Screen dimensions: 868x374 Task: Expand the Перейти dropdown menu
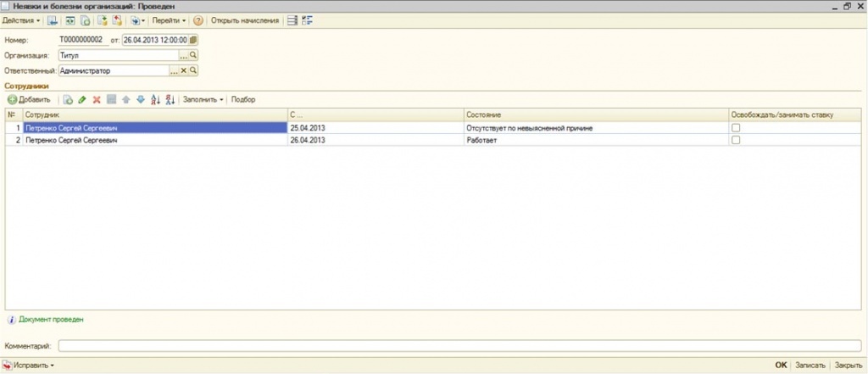pyautogui.click(x=169, y=20)
